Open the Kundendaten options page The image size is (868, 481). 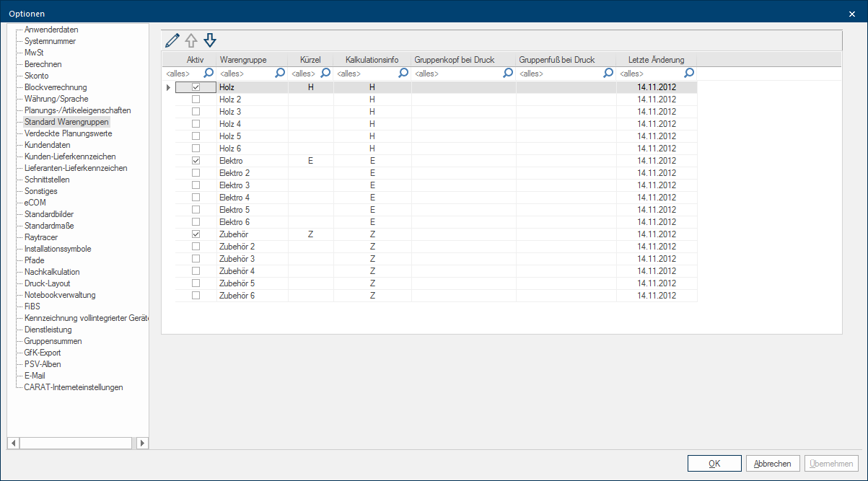(x=48, y=145)
